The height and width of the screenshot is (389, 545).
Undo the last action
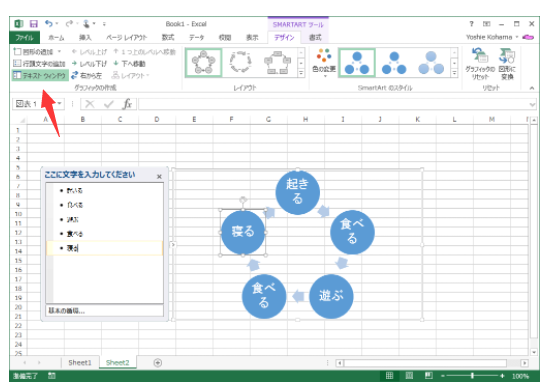(x=49, y=24)
